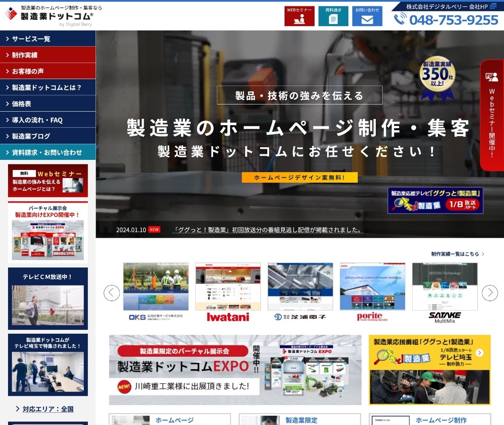This screenshot has width=504, height=425.
Task: Open the Iwatani website thumbnail
Action: coord(228,286)
